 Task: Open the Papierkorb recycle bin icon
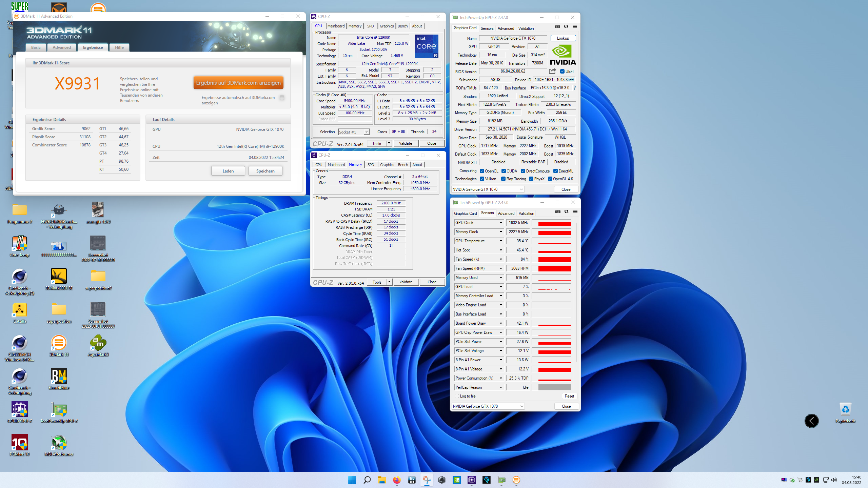click(x=845, y=412)
